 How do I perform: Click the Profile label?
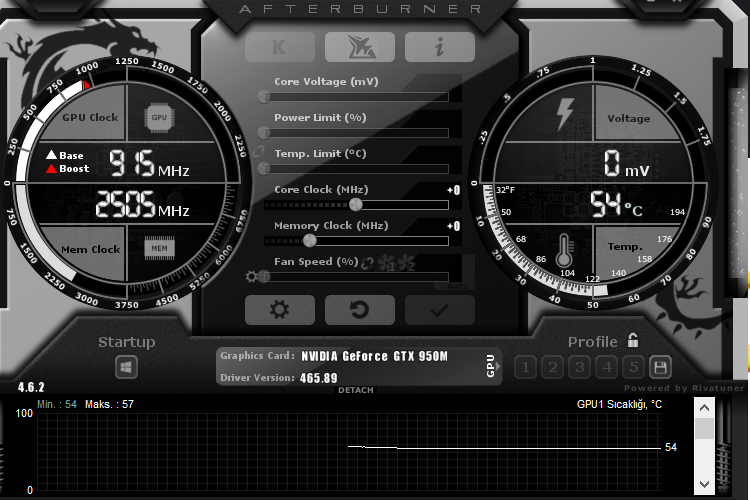coord(593,342)
